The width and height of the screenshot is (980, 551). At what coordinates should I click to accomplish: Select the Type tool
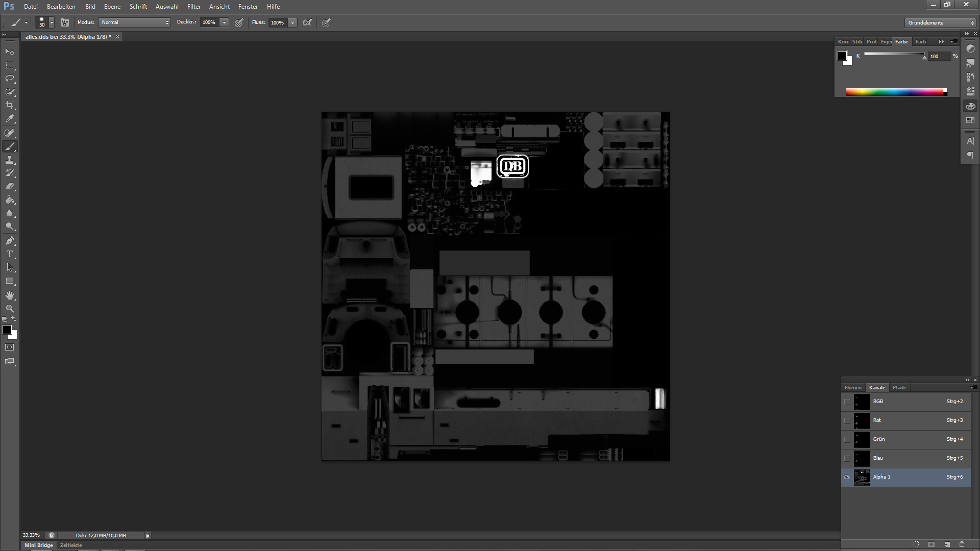tap(10, 254)
